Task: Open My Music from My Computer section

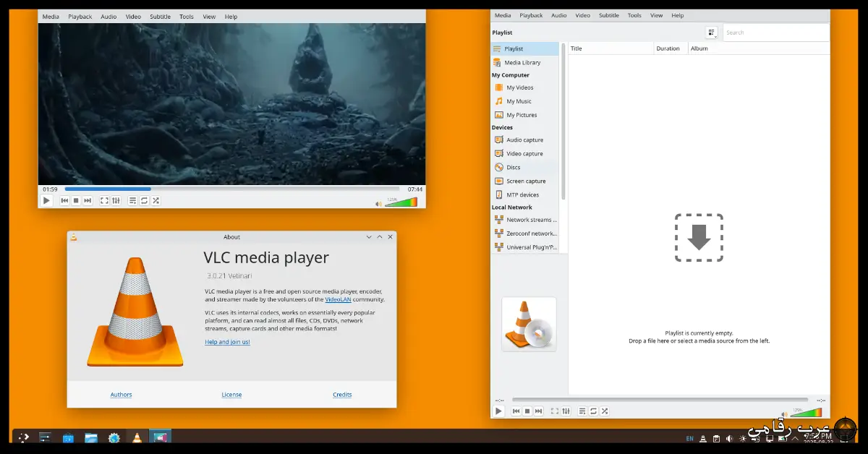Action: point(518,101)
